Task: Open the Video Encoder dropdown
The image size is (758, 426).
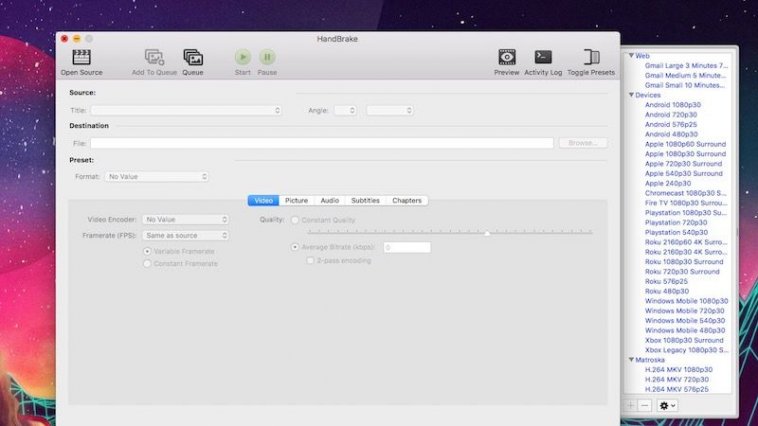Action: (x=185, y=219)
